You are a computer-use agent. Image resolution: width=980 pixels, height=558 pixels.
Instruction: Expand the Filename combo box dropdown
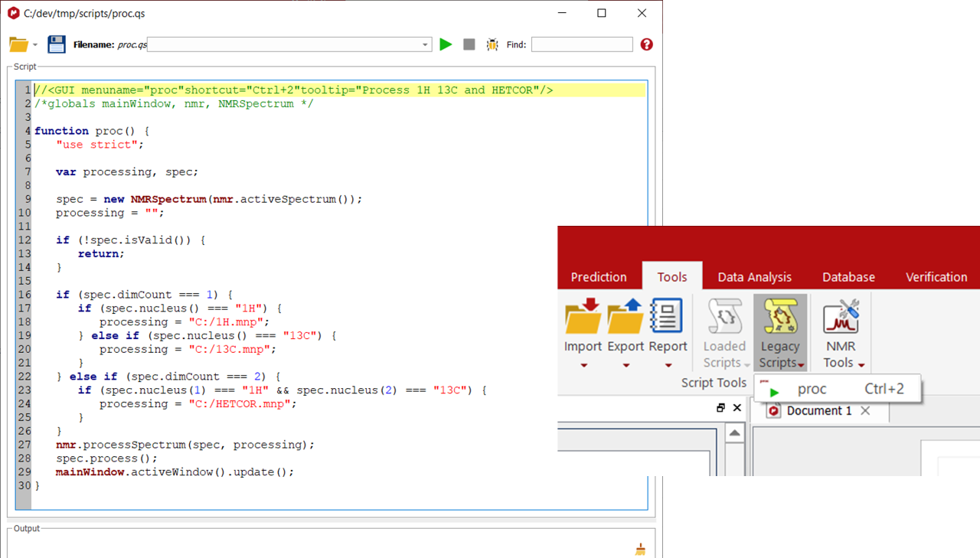coord(426,45)
